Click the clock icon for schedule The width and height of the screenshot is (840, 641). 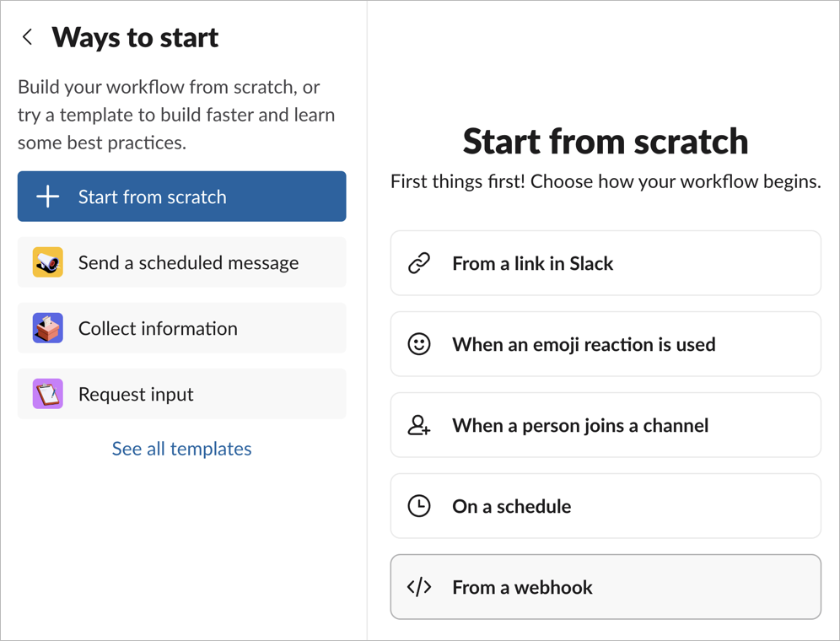click(x=419, y=506)
